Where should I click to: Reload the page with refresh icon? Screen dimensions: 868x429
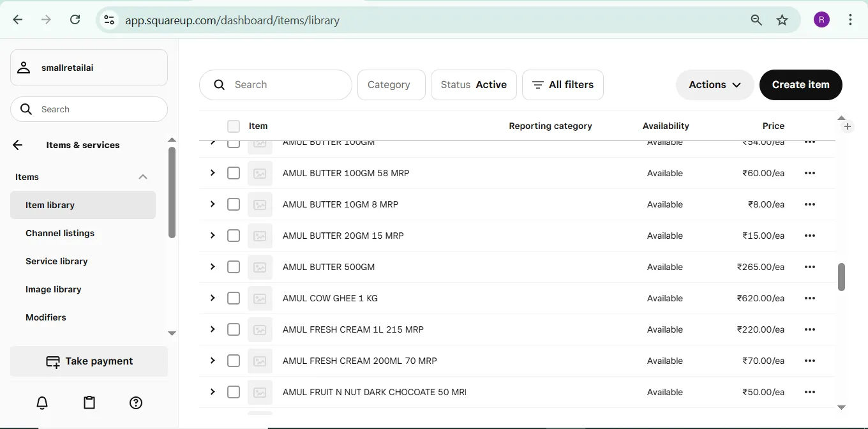(75, 20)
